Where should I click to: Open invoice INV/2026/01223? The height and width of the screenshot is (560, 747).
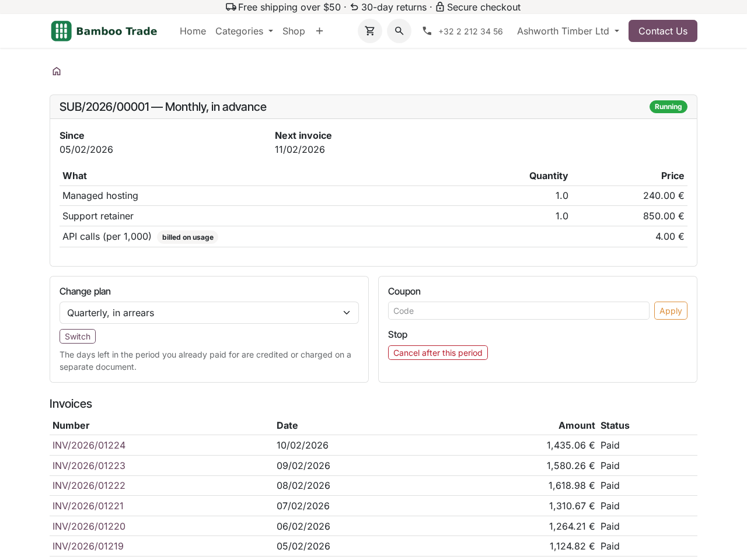[89, 466]
